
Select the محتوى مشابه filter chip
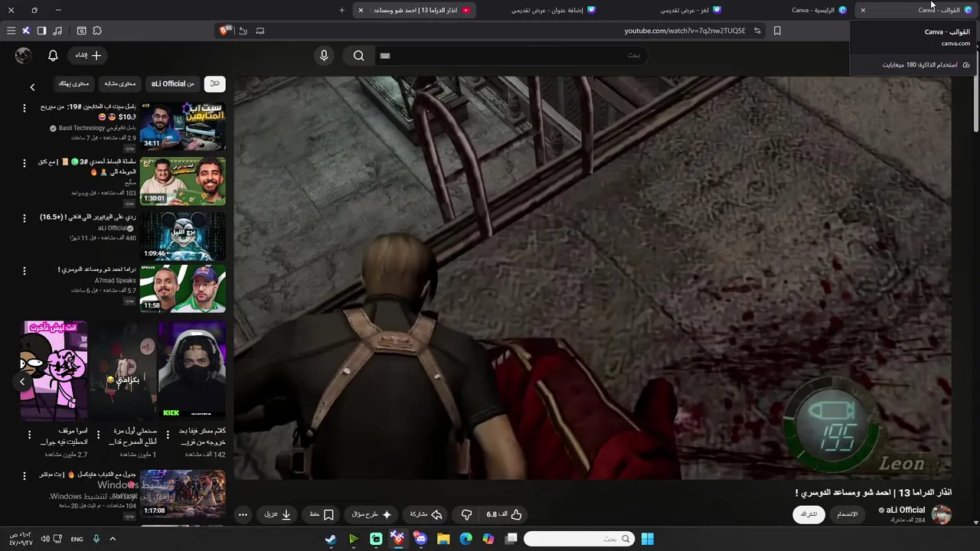pos(119,83)
